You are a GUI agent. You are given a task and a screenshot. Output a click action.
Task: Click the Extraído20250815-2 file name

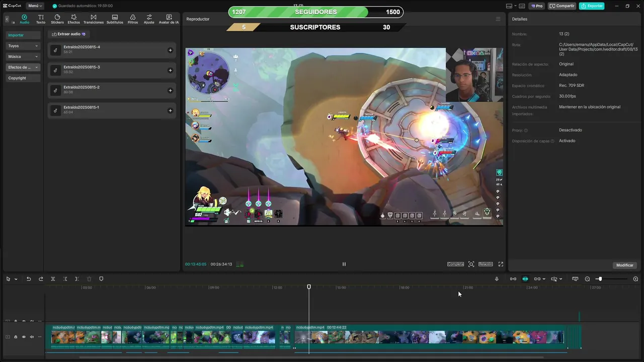[82, 87]
